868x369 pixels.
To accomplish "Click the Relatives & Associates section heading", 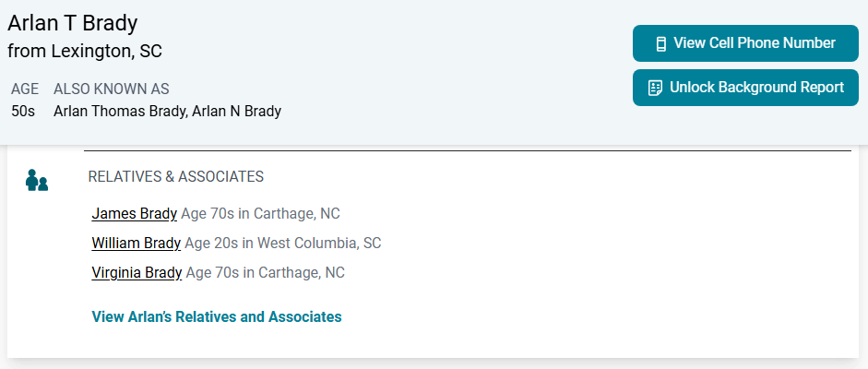I will [175, 176].
